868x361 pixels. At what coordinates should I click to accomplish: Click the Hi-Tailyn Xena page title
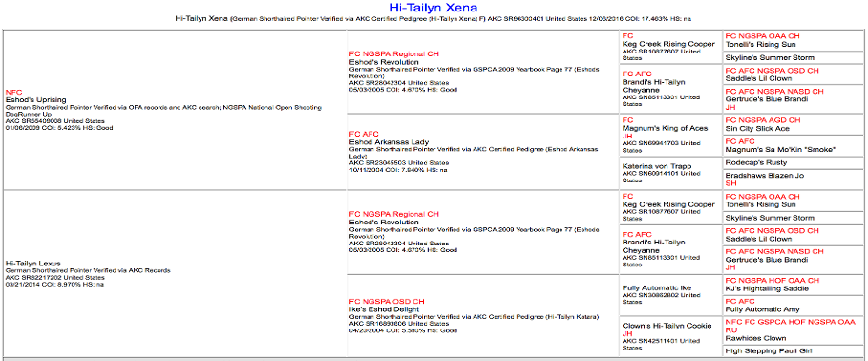(433, 8)
